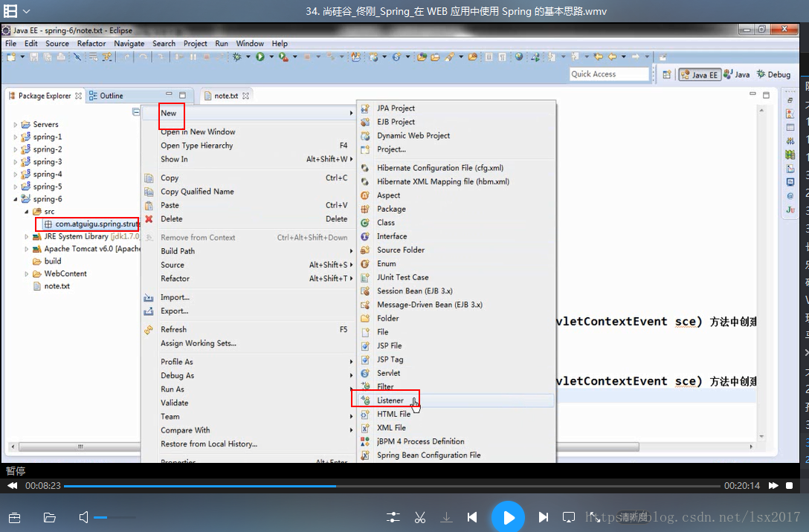This screenshot has height=532, width=809.
Task: Play the paused video
Action: pyautogui.click(x=508, y=518)
